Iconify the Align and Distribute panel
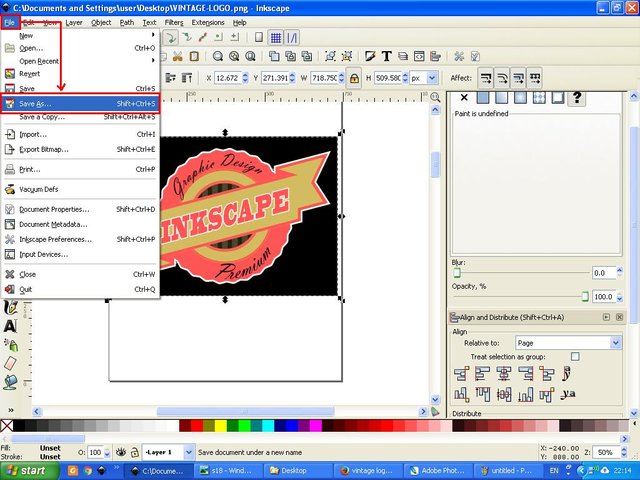This screenshot has height=480, width=640. tap(607, 317)
